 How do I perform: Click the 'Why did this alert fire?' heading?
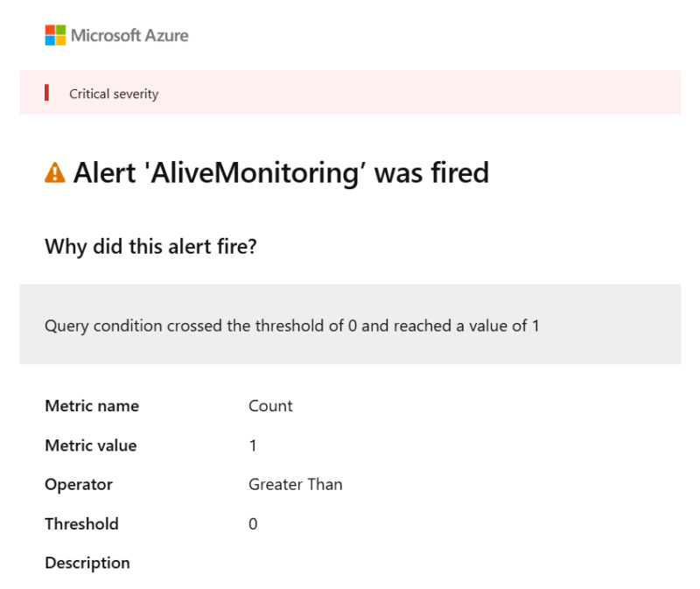pos(150,247)
